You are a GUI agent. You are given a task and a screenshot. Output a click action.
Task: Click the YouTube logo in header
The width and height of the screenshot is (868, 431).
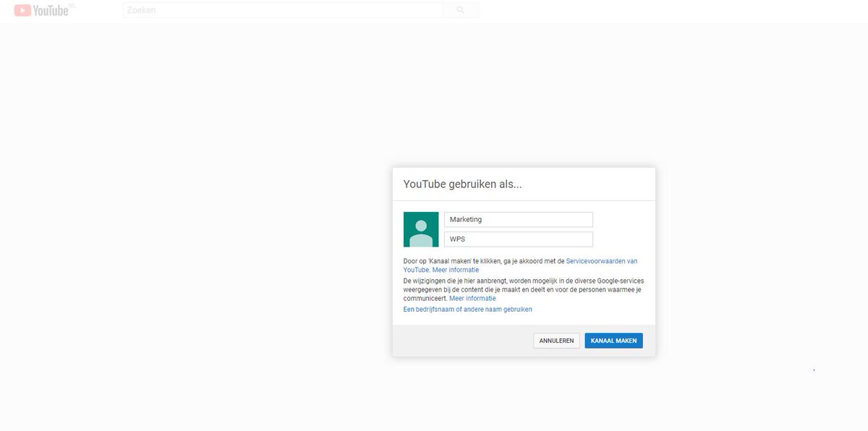(x=41, y=10)
